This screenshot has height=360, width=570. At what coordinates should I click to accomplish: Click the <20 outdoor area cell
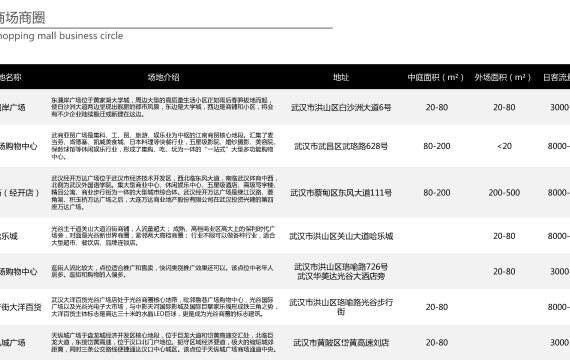point(504,146)
